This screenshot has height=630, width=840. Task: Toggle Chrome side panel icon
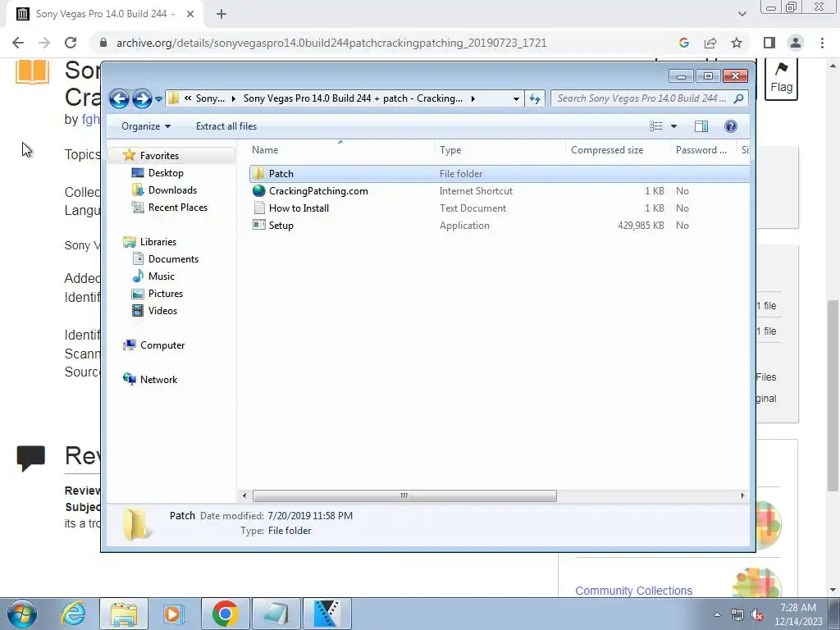pos(769,43)
